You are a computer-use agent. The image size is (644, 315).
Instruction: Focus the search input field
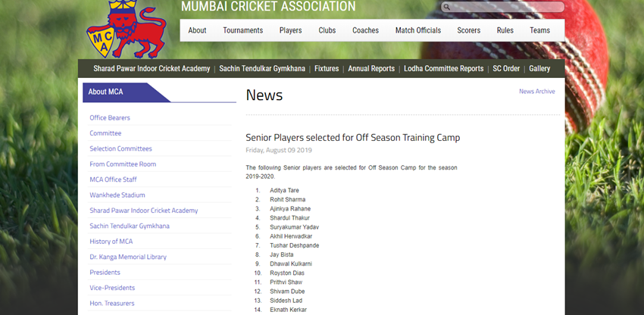click(508, 8)
